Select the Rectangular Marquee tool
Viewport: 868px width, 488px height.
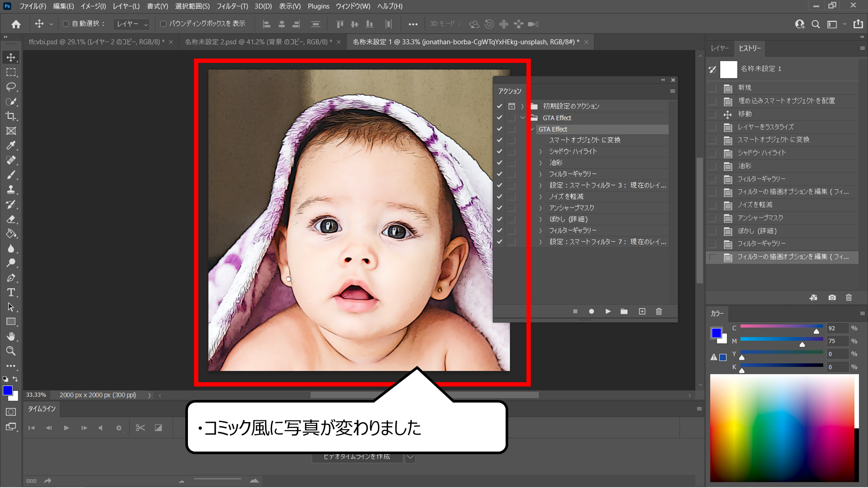click(x=11, y=72)
